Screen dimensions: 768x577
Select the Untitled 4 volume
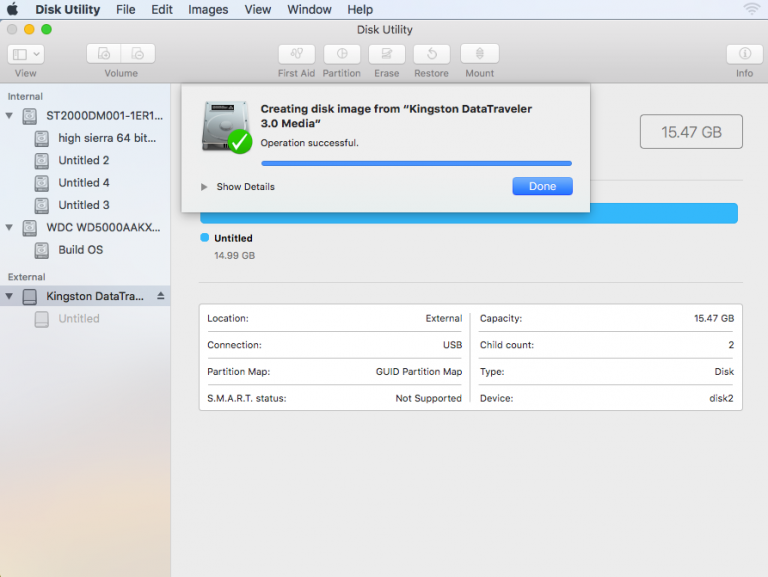85,183
